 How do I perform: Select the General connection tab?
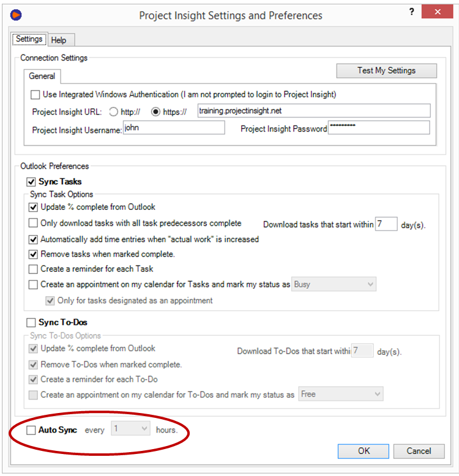click(x=42, y=76)
